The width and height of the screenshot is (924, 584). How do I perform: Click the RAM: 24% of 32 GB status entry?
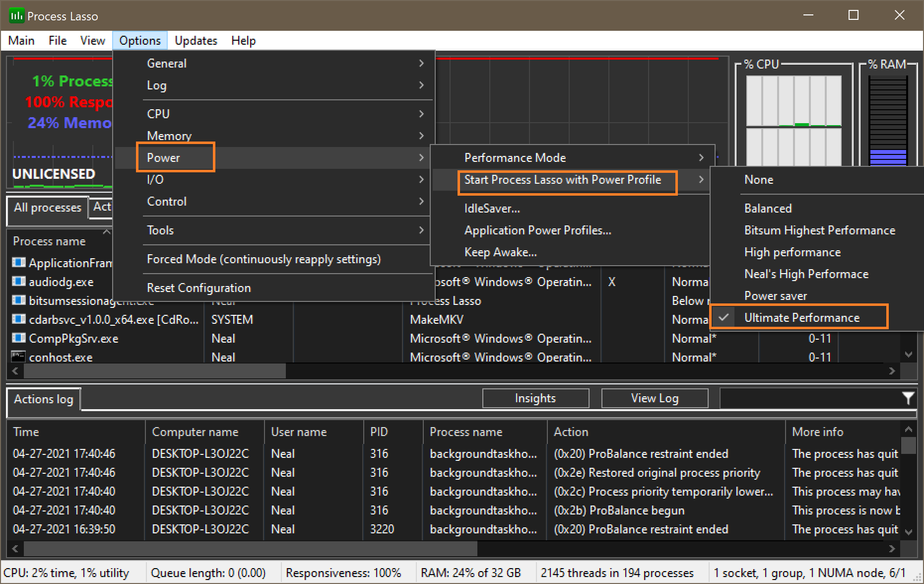pyautogui.click(x=471, y=573)
